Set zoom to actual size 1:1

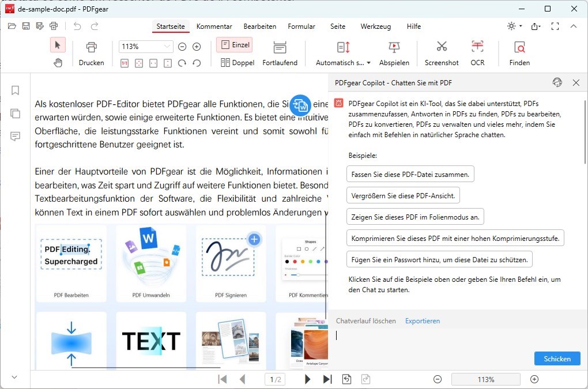pyautogui.click(x=124, y=62)
